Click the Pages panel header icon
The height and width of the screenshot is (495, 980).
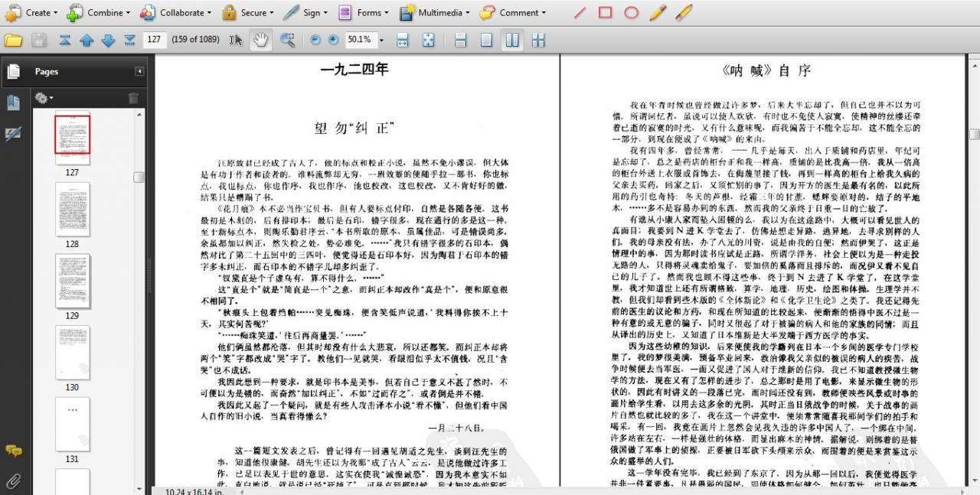(14, 71)
